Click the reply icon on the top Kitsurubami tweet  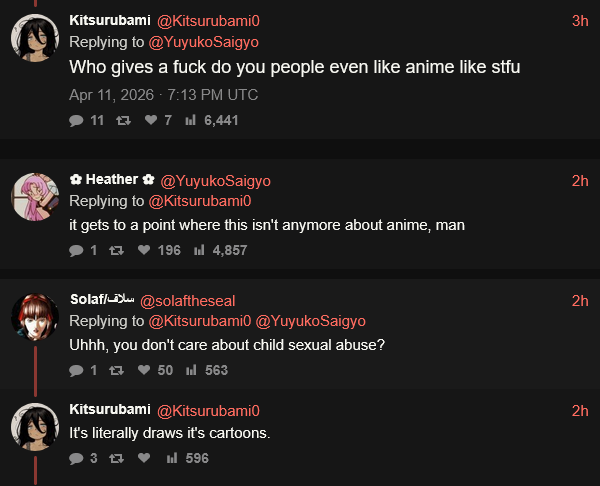pyautogui.click(x=76, y=121)
